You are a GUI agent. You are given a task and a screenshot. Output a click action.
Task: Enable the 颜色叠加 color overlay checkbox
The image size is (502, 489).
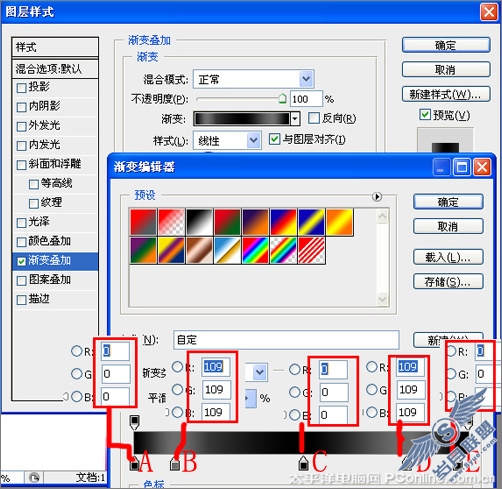[21, 242]
